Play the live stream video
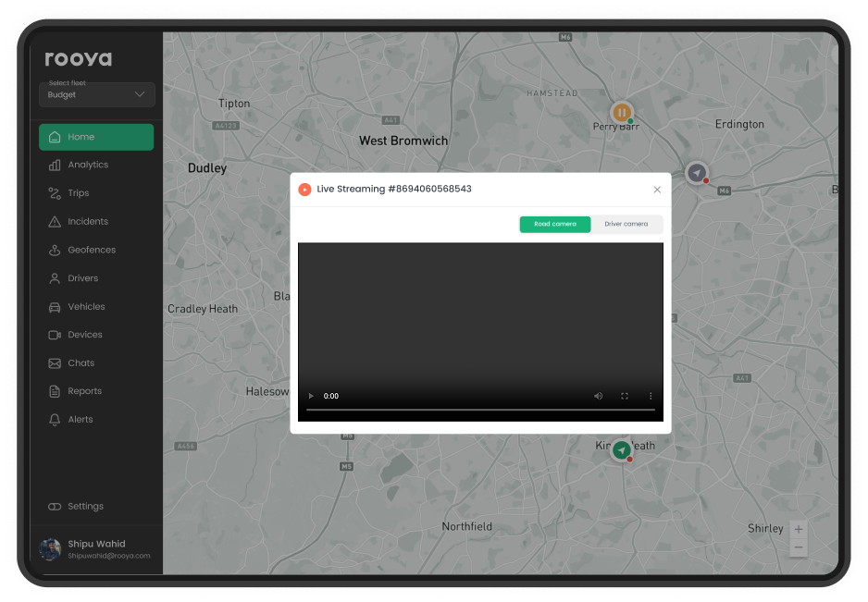This screenshot has width=868, height=602. click(311, 396)
